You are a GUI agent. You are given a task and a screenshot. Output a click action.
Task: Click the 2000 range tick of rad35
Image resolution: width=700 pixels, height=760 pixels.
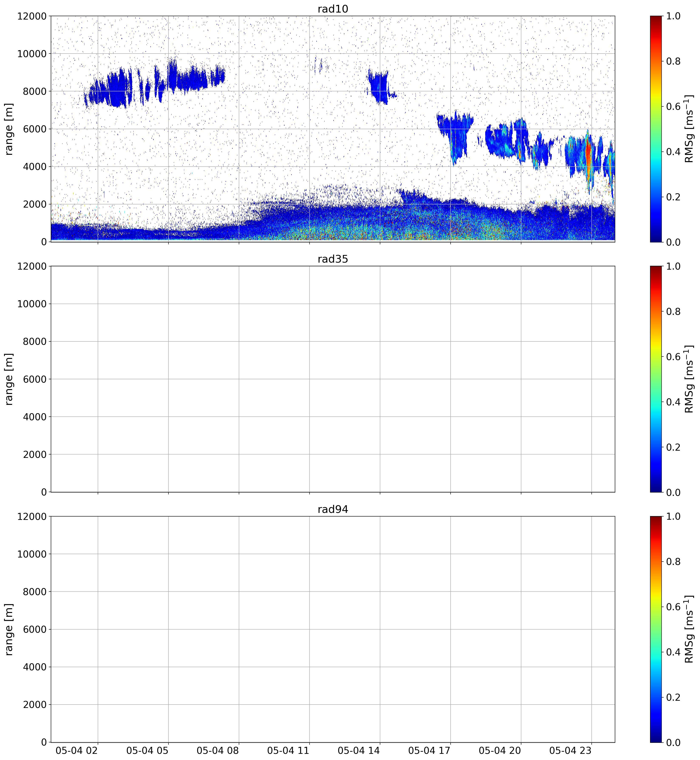click(x=34, y=454)
